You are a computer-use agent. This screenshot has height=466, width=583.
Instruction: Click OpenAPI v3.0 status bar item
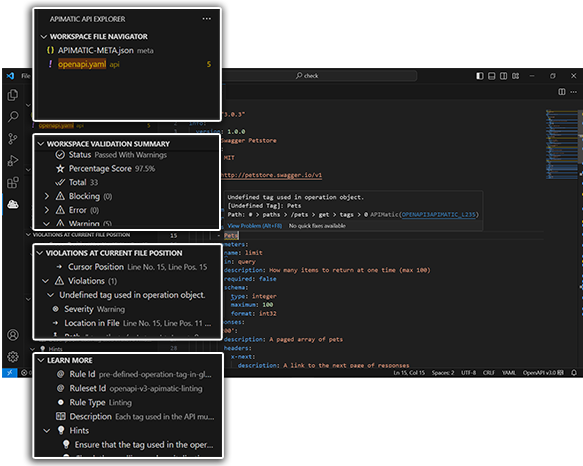click(543, 372)
